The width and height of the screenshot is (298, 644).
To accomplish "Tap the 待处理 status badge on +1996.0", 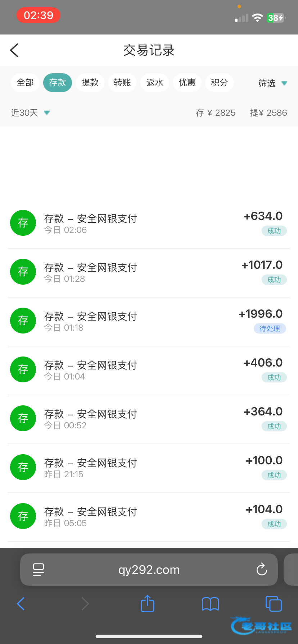I will (270, 328).
